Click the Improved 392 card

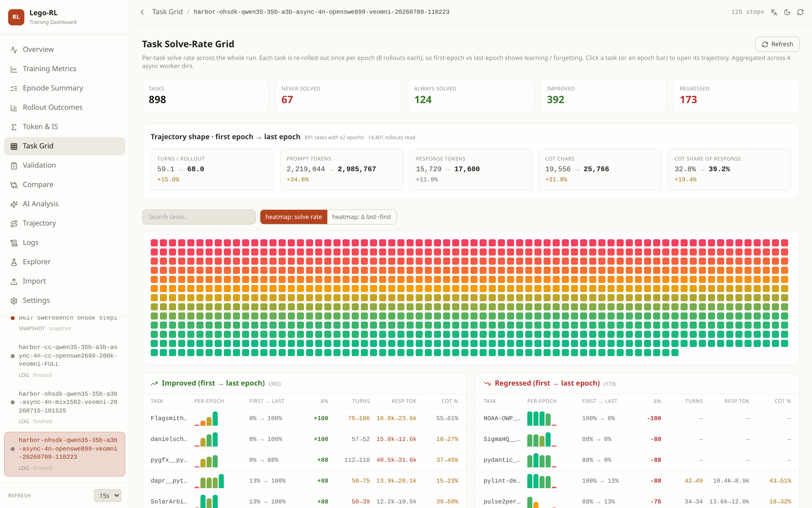603,96
